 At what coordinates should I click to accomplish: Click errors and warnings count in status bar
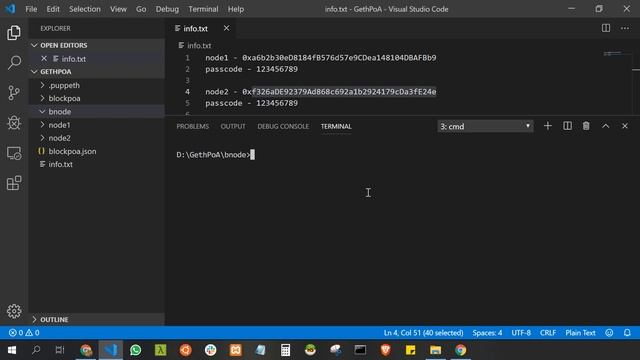[24, 333]
